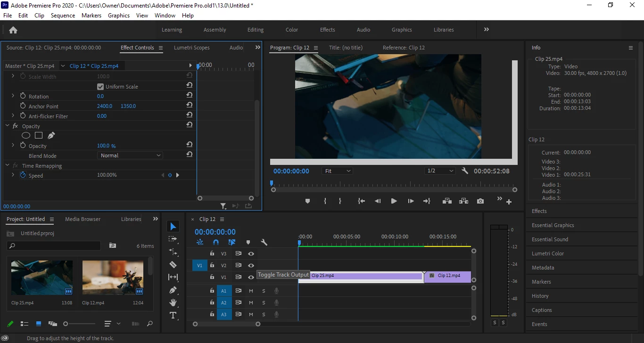Select the Razor tool
This screenshot has height=343, width=644.
[173, 265]
